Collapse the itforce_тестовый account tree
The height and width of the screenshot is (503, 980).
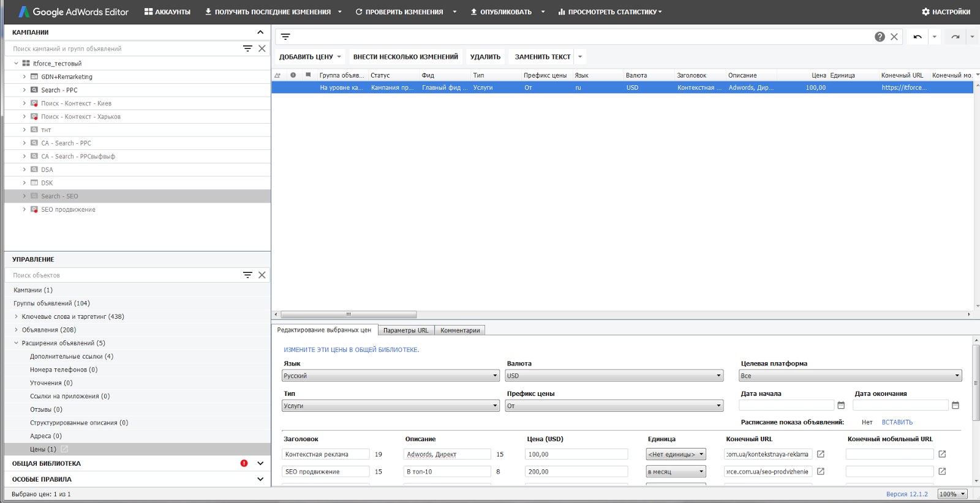(17, 63)
